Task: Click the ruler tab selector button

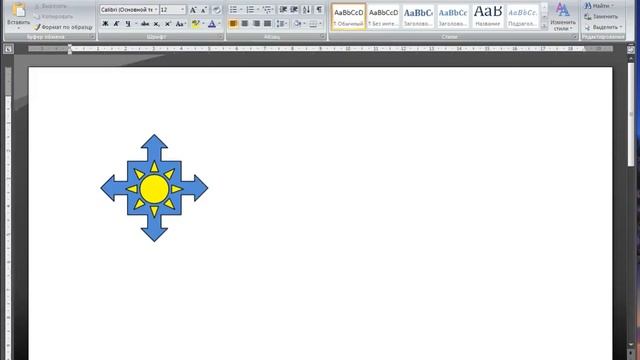Action: [8, 49]
